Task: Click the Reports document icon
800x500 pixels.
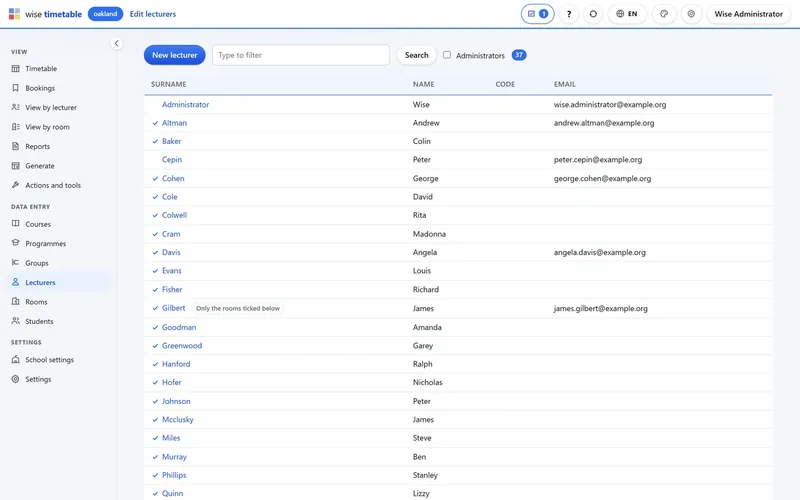Action: tap(15, 146)
